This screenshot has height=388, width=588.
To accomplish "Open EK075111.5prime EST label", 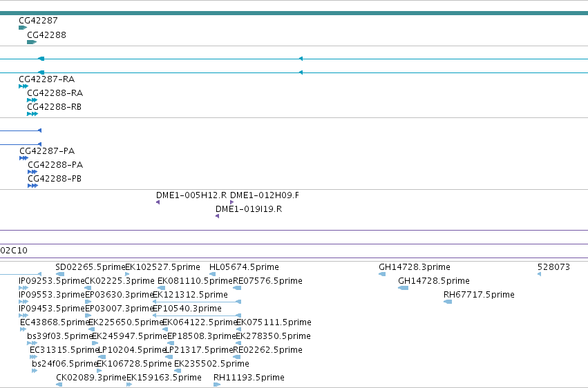I will click(x=274, y=322).
